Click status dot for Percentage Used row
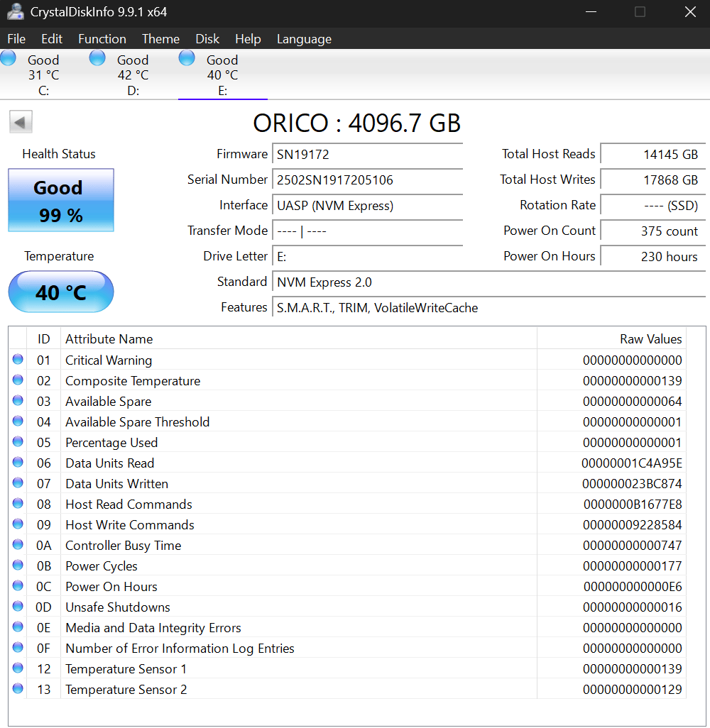Image resolution: width=710 pixels, height=728 pixels. pos(18,441)
